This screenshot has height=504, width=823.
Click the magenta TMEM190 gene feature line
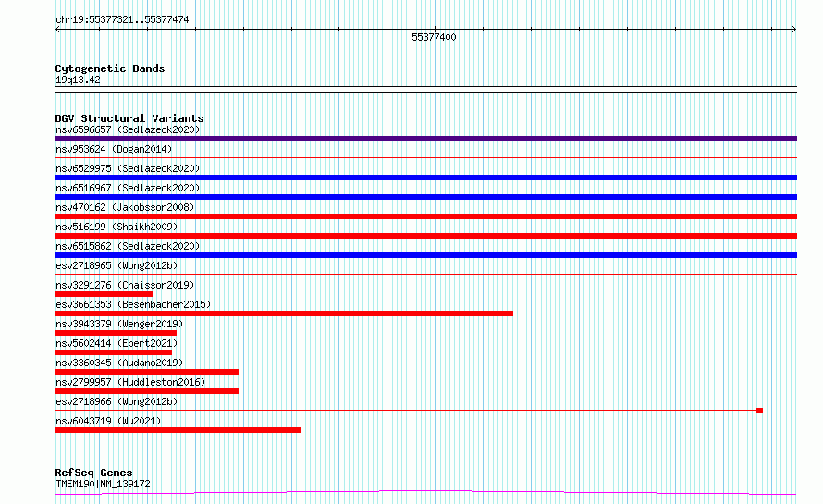[425, 493]
